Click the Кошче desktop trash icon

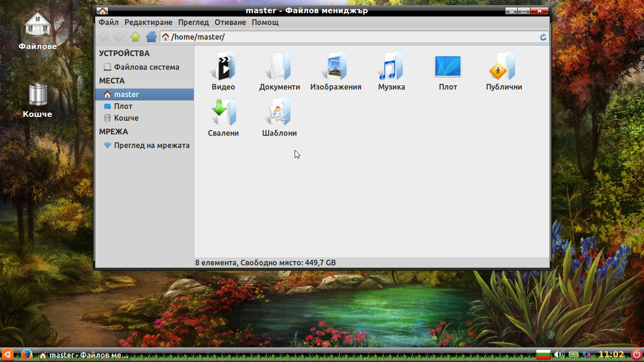[38, 100]
